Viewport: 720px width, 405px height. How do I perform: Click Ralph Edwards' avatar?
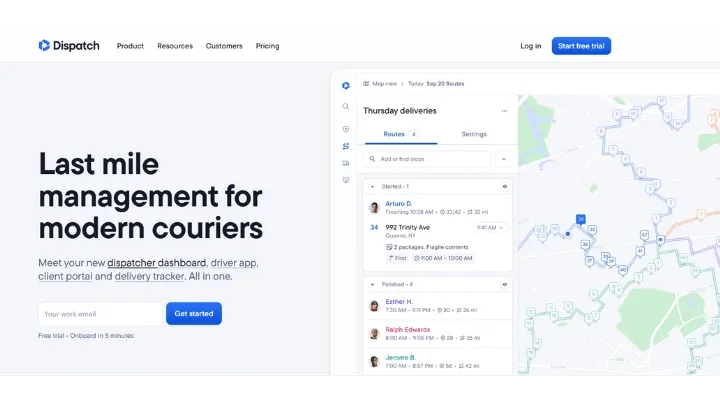(x=374, y=333)
